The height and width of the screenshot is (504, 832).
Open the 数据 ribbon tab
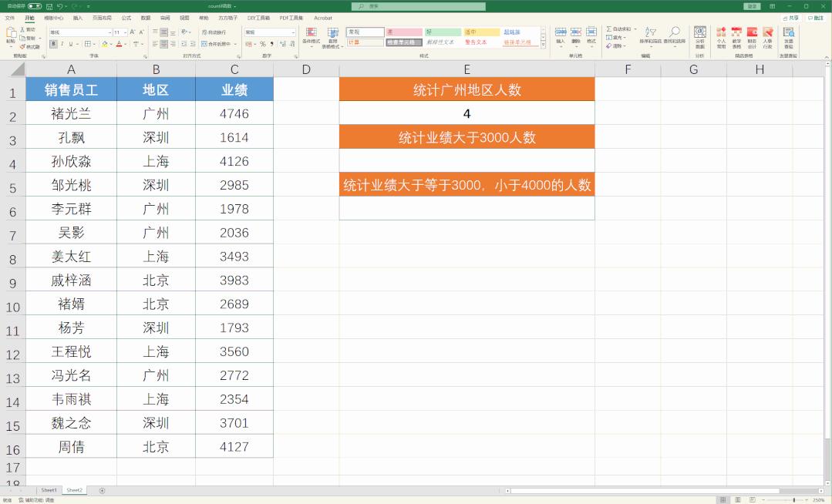[146, 18]
